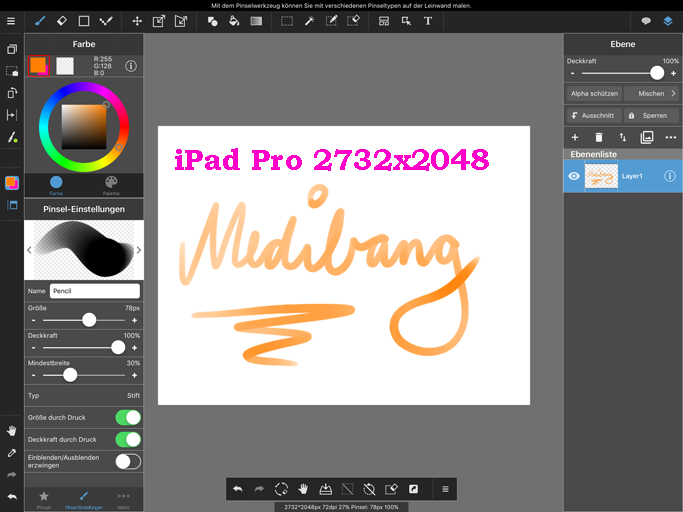Select the rectangle shape tool

(x=84, y=21)
